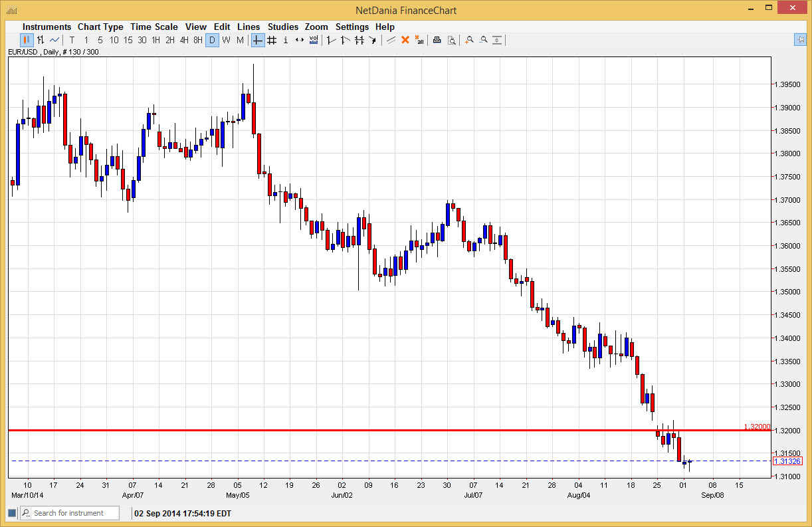Open the Time Scale menu
Viewport: 812px width, 527px height.
153,27
